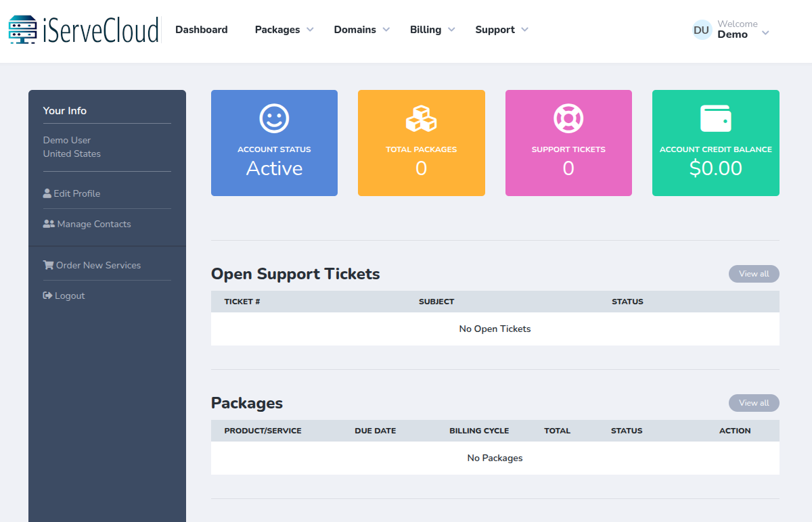
Task: Open the Order New Services page
Action: (x=97, y=264)
